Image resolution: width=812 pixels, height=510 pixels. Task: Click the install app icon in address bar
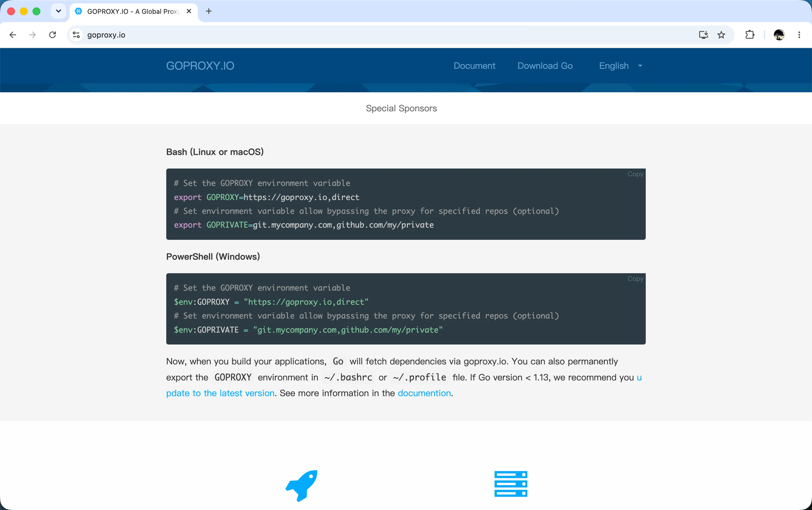click(703, 35)
